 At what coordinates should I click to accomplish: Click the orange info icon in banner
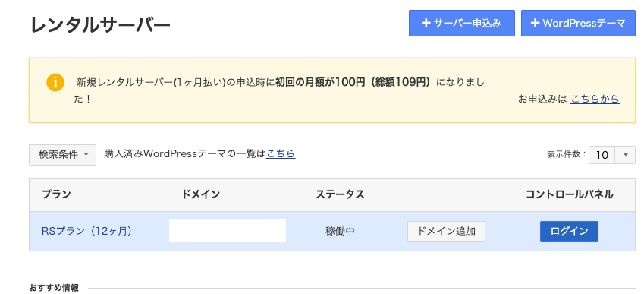(55, 83)
